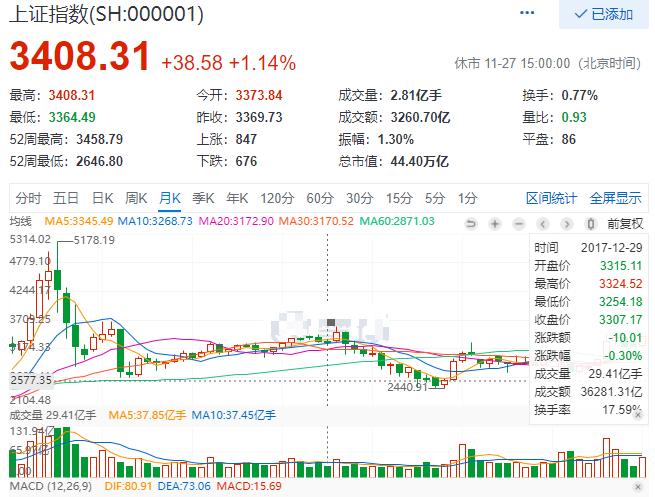Click the 换手 value 0.77%

pyautogui.click(x=579, y=95)
